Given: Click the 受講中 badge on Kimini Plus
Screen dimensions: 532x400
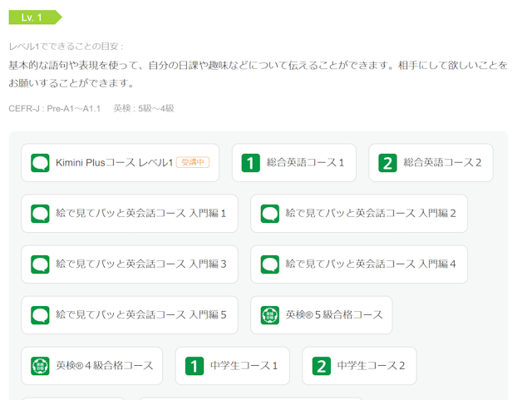Looking at the screenshot, I should click(193, 162).
